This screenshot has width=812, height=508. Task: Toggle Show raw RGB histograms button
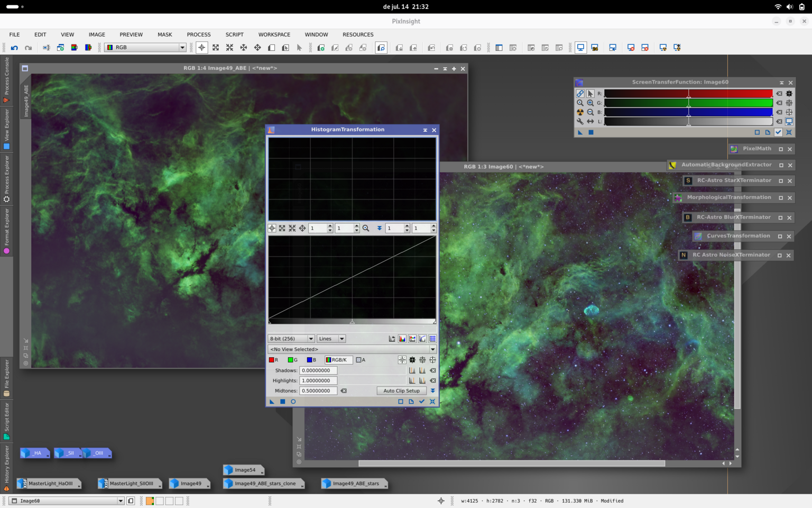tap(402, 339)
